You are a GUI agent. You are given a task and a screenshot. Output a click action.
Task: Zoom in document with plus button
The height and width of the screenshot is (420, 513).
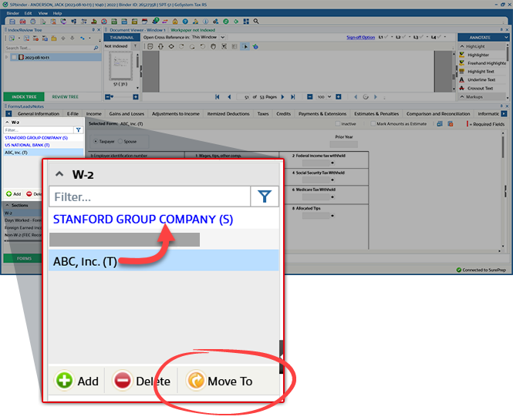(339, 97)
